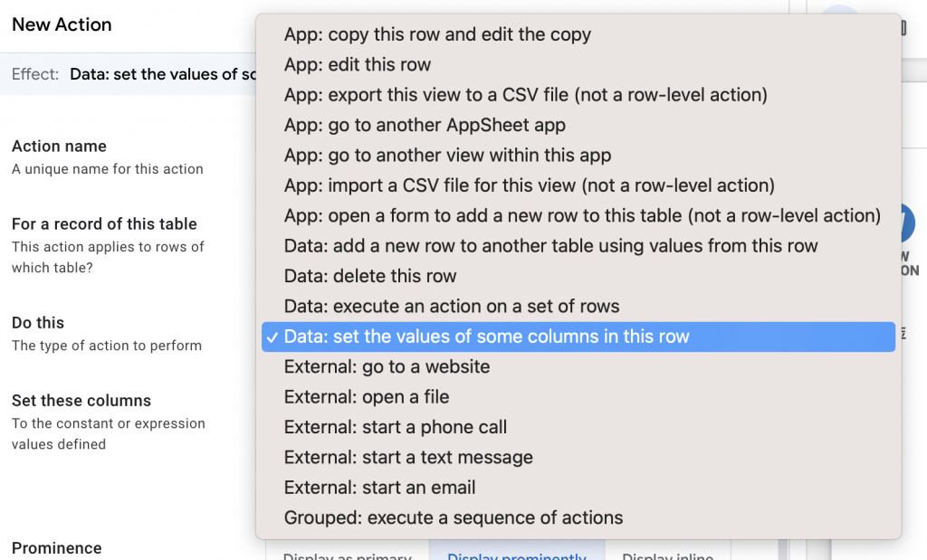Viewport: 927px width, 560px height.
Task: Set prominence to 'Display inline'
Action: [x=667, y=555]
